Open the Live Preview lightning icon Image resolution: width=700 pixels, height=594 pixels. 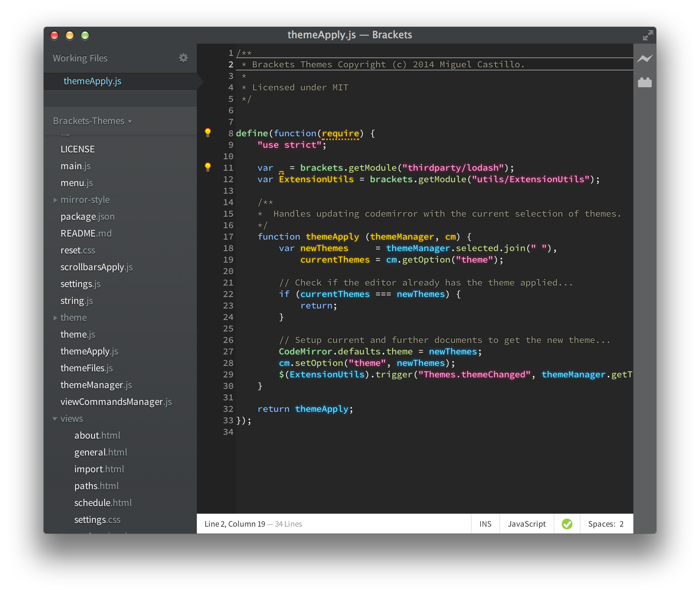[645, 59]
